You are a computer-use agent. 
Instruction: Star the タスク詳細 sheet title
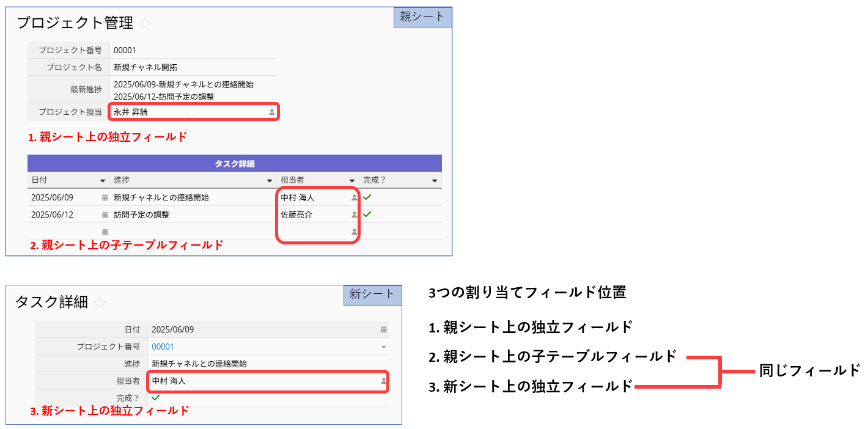(x=100, y=302)
